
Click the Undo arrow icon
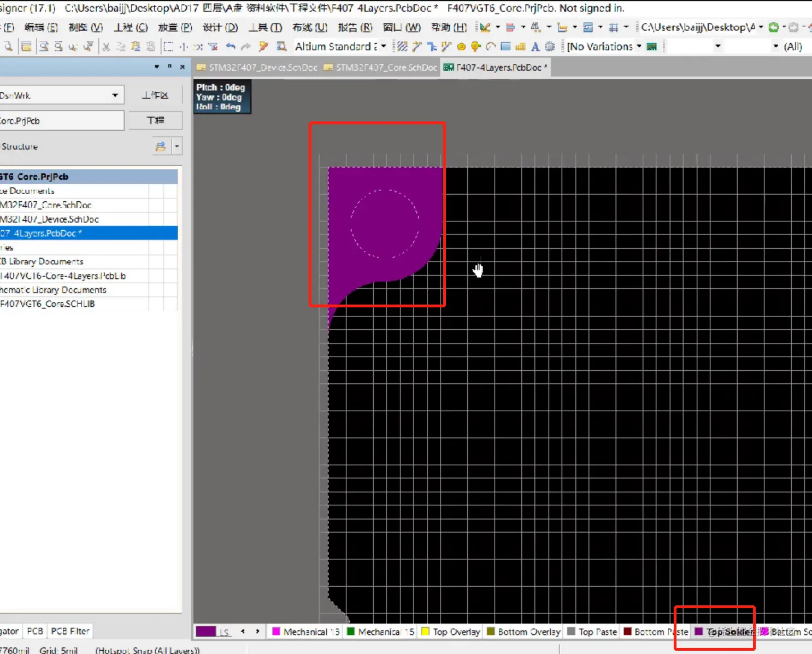point(231,47)
